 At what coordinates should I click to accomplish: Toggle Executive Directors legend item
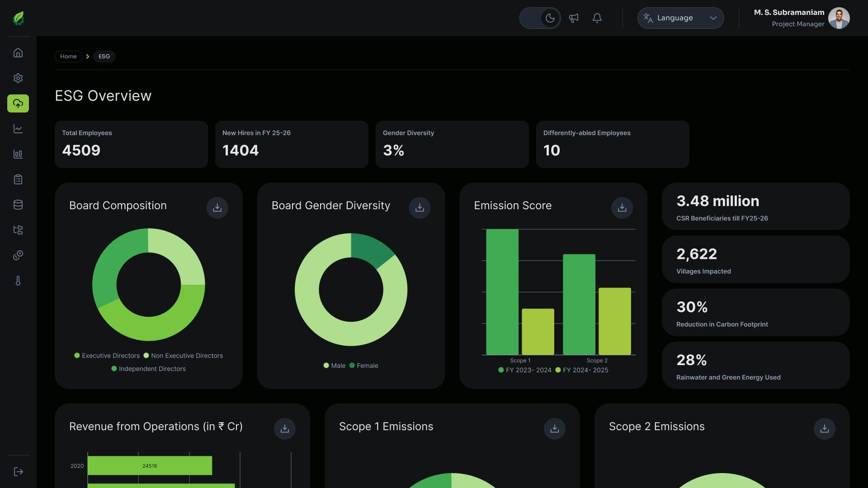[x=107, y=356]
